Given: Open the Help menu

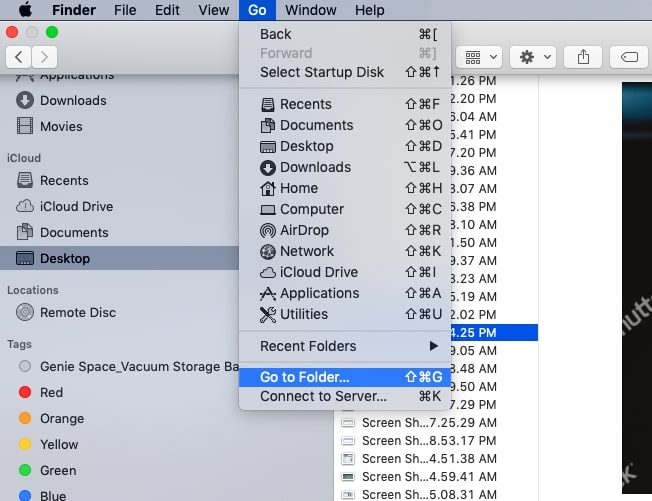Looking at the screenshot, I should point(369,10).
